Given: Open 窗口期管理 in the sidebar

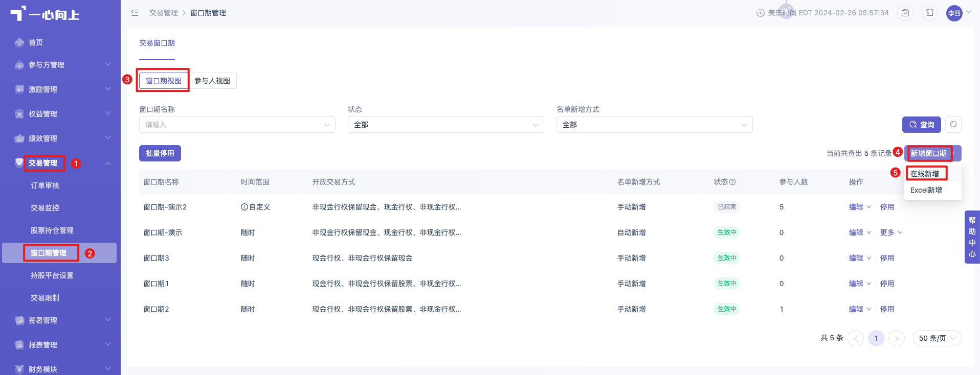Looking at the screenshot, I should tap(59, 253).
